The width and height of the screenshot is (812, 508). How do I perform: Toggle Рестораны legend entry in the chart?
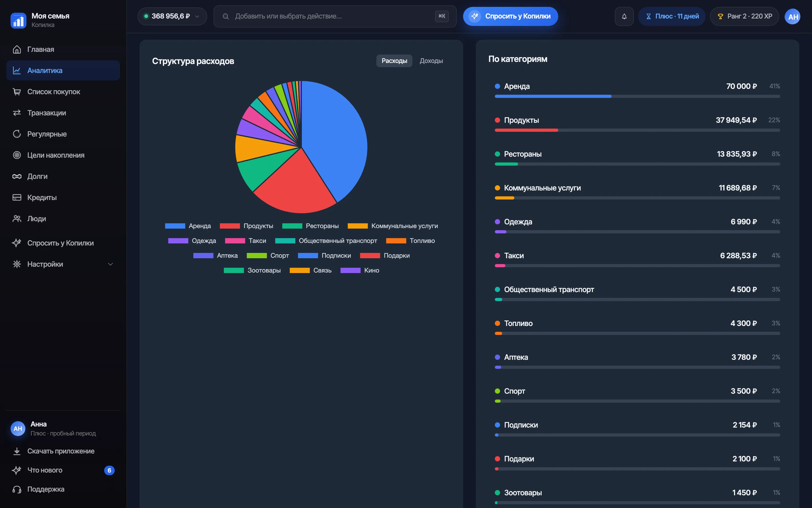310,226
